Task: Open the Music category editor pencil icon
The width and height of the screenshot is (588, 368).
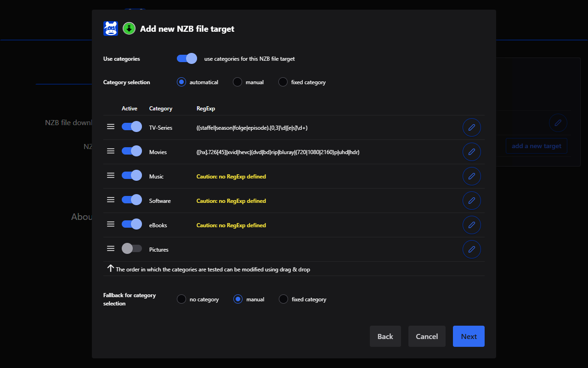Action: pyautogui.click(x=471, y=176)
